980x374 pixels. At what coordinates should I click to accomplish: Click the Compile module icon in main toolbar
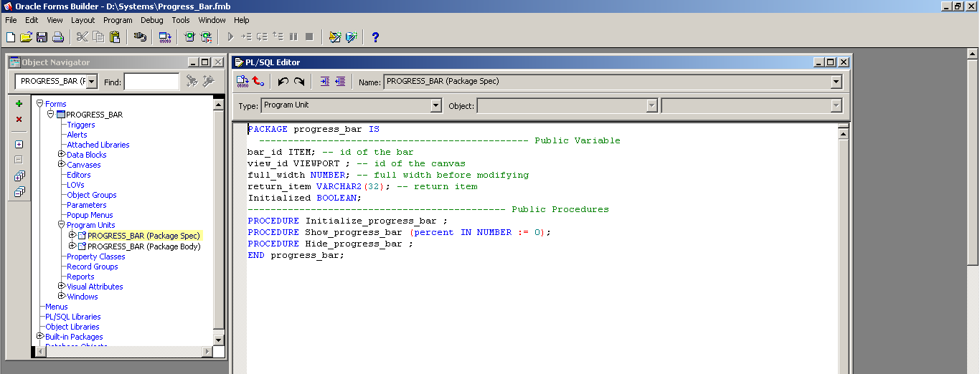(165, 37)
